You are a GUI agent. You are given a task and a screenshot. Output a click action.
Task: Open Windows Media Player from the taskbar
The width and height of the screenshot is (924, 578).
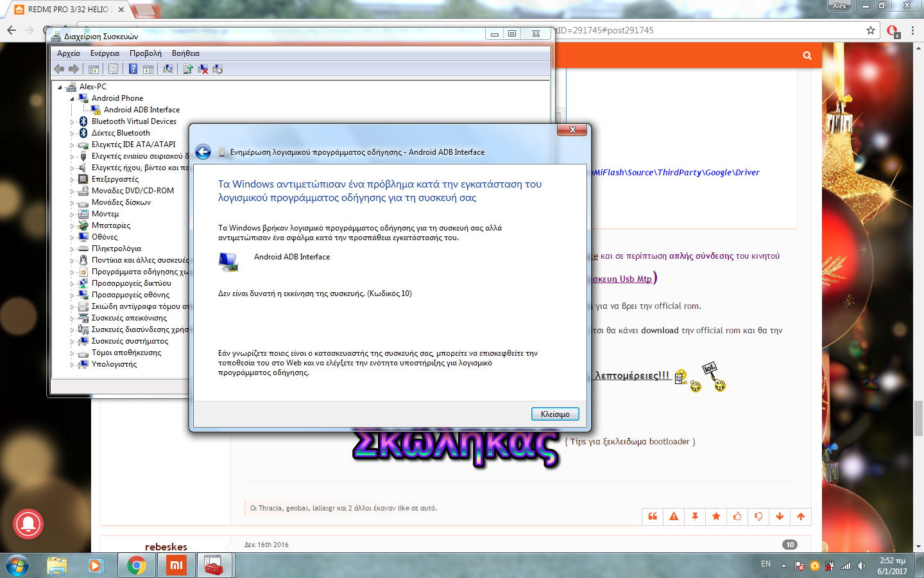95,566
